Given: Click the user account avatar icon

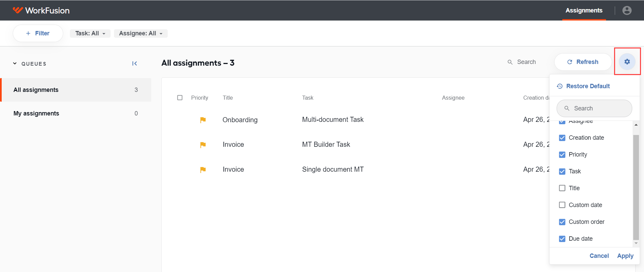Looking at the screenshot, I should point(627,10).
